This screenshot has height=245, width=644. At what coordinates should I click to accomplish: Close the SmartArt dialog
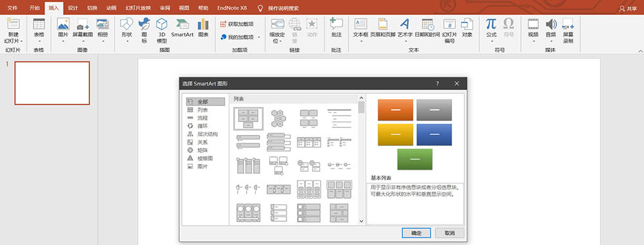[x=457, y=84]
